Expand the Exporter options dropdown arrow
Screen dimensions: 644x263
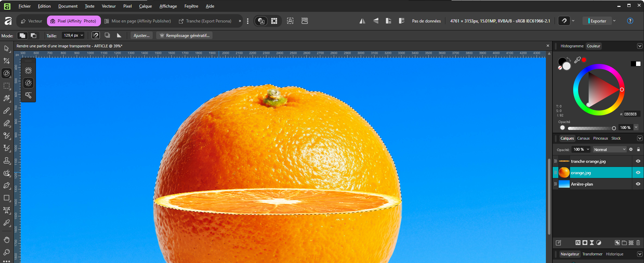(x=614, y=21)
